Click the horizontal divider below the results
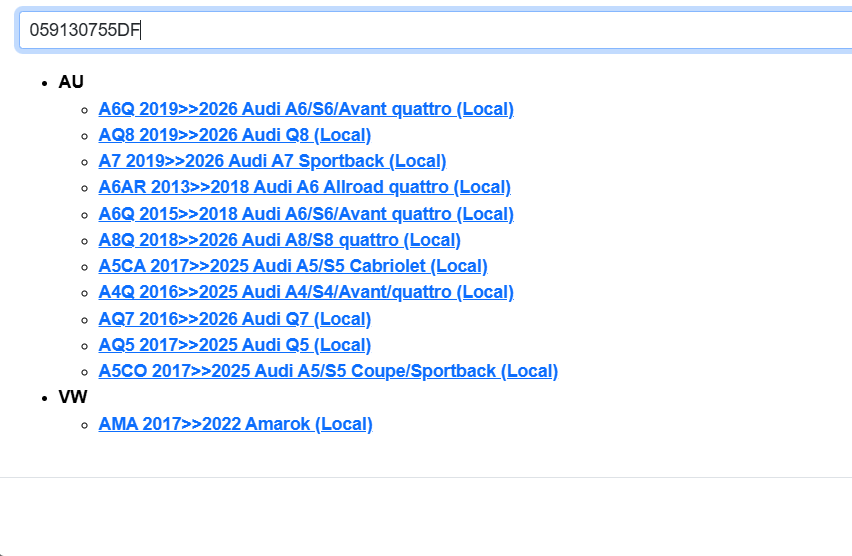This screenshot has width=852, height=556. (426, 477)
